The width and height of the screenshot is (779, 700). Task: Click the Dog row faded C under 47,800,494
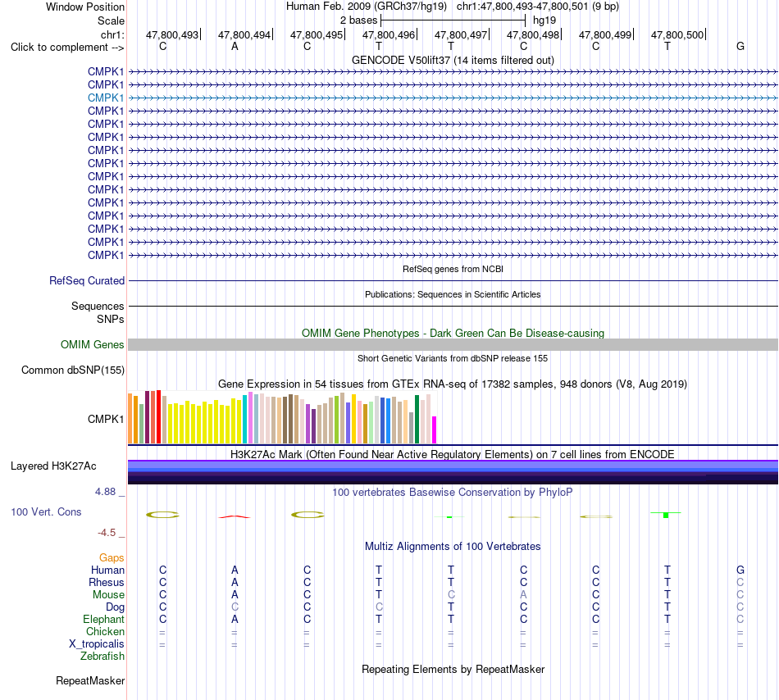point(235,607)
